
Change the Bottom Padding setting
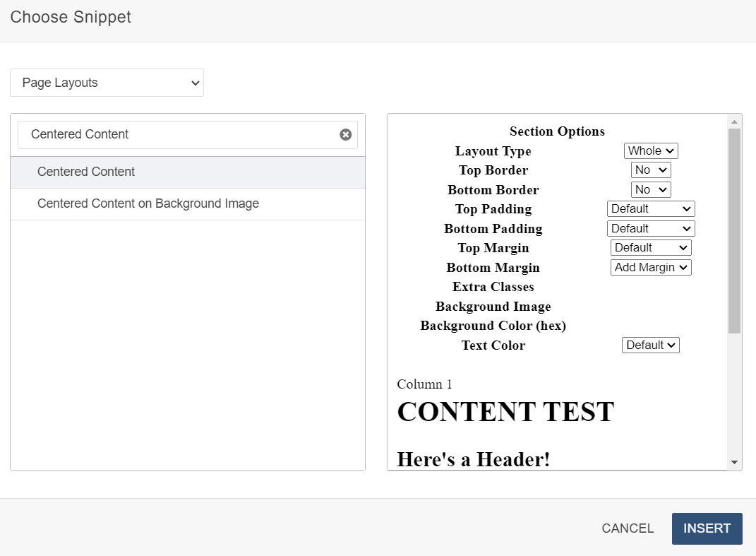click(x=650, y=228)
